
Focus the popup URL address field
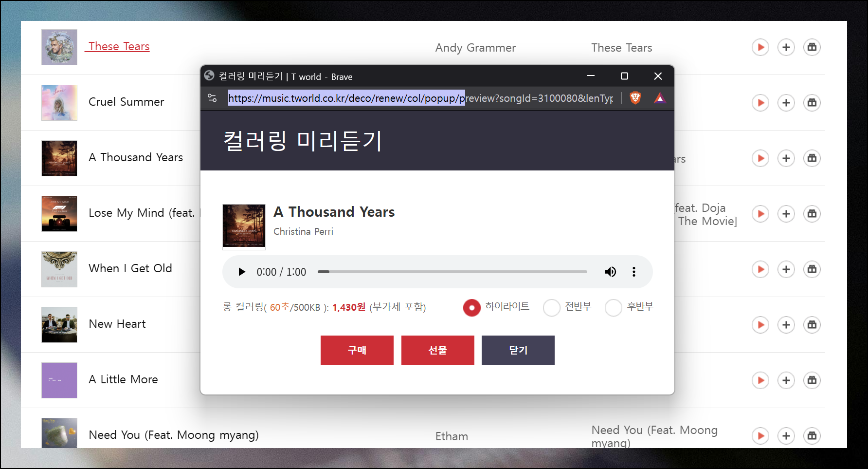(421, 98)
